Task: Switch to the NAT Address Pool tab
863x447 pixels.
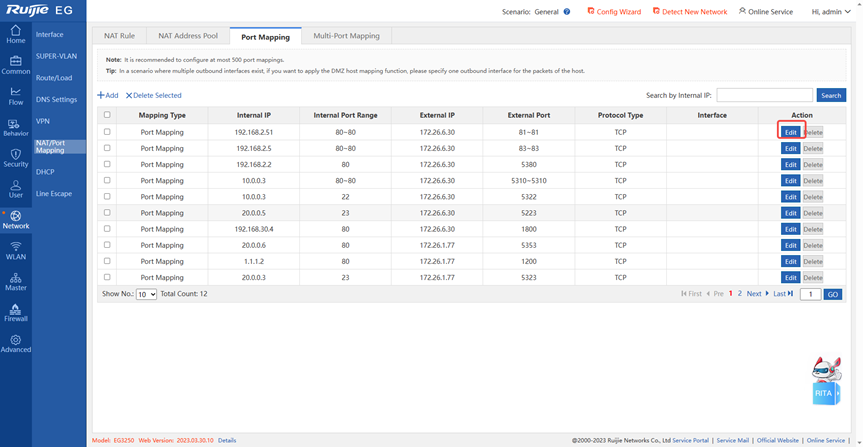Action: point(187,36)
